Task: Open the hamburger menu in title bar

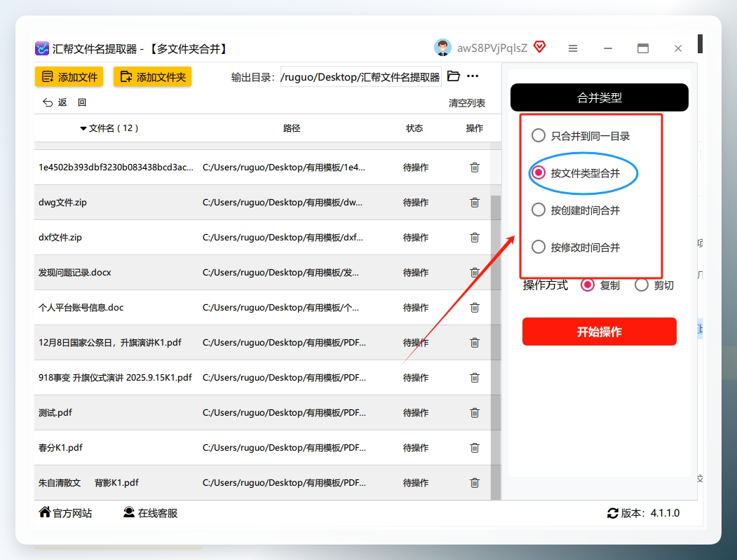Action: pyautogui.click(x=572, y=48)
